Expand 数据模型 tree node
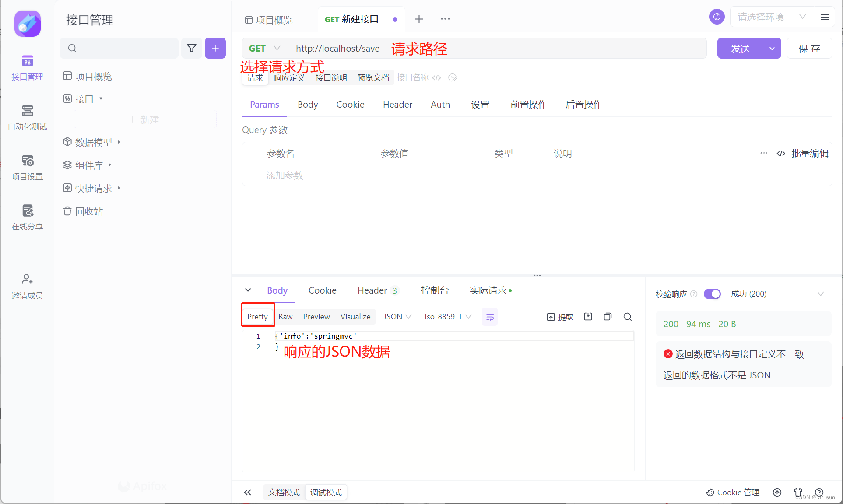The height and width of the screenshot is (504, 843). (119, 142)
